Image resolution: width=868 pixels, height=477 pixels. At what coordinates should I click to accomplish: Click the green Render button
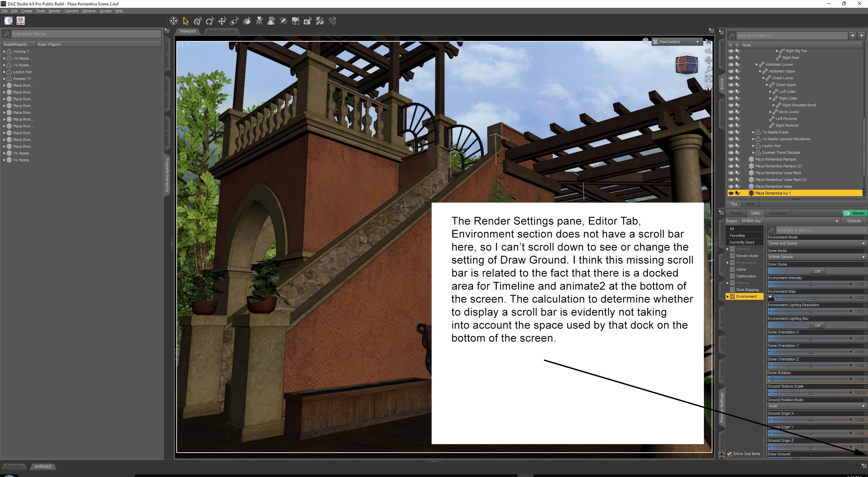(x=854, y=213)
